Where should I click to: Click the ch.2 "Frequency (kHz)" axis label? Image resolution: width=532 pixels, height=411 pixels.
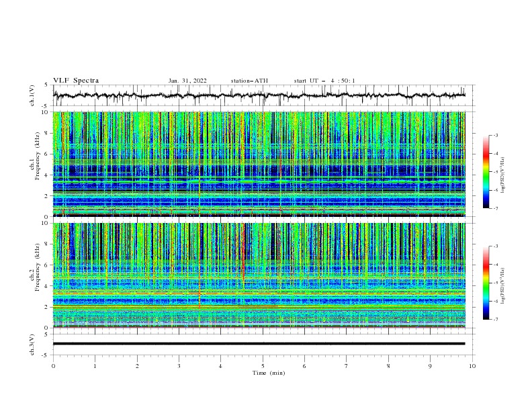click(x=38, y=267)
